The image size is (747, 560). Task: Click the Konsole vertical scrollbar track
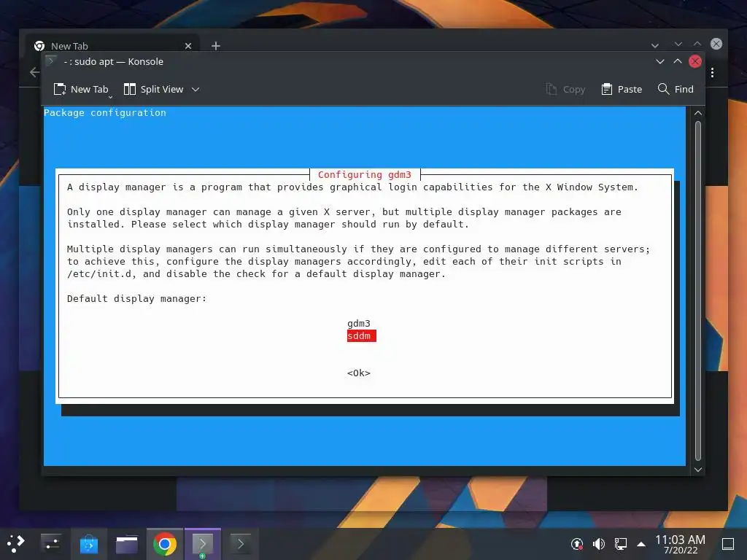(x=698, y=290)
